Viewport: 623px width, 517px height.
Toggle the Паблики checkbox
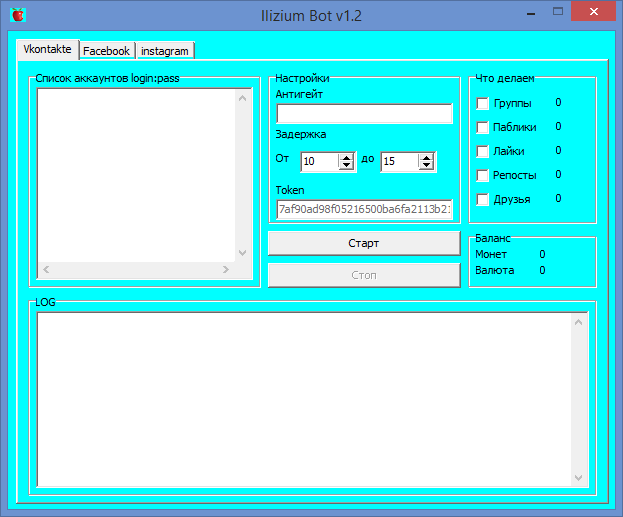[483, 128]
